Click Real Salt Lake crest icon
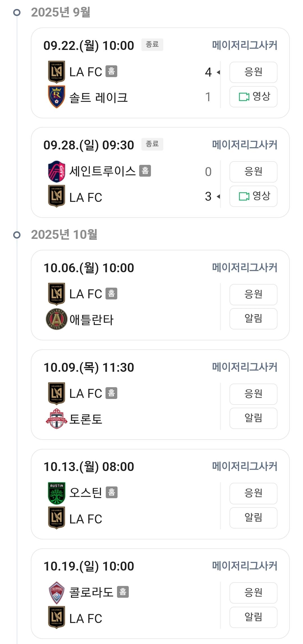This screenshot has height=644, width=303. (57, 97)
